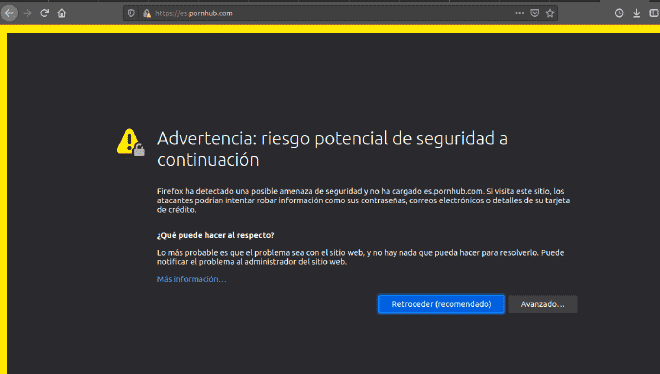
Task: Open the downloads arrow icon
Action: click(x=636, y=13)
